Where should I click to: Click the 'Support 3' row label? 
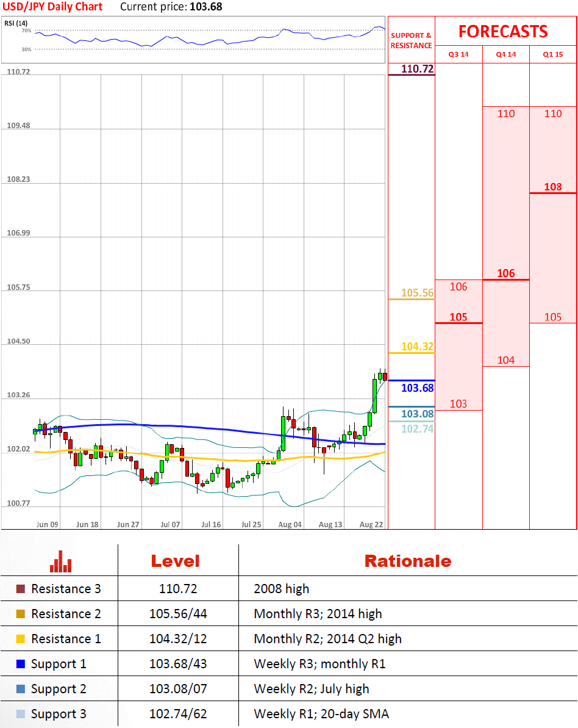pyautogui.click(x=59, y=715)
